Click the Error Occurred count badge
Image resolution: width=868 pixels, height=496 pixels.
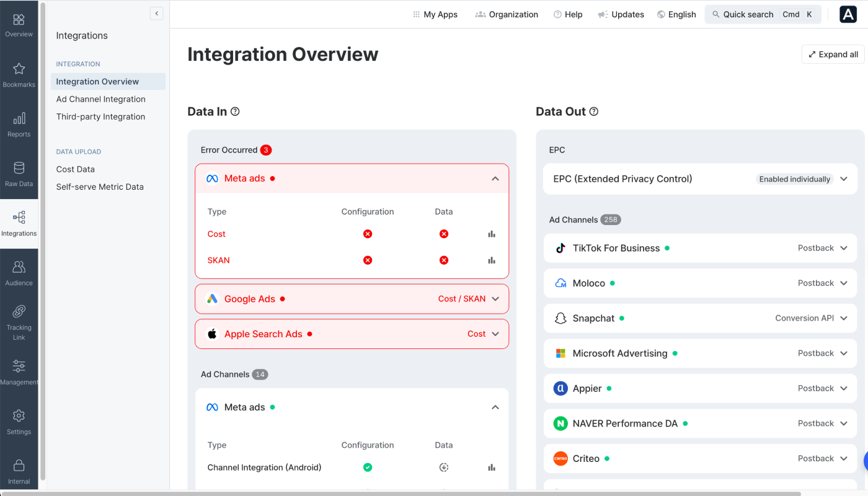coord(266,150)
